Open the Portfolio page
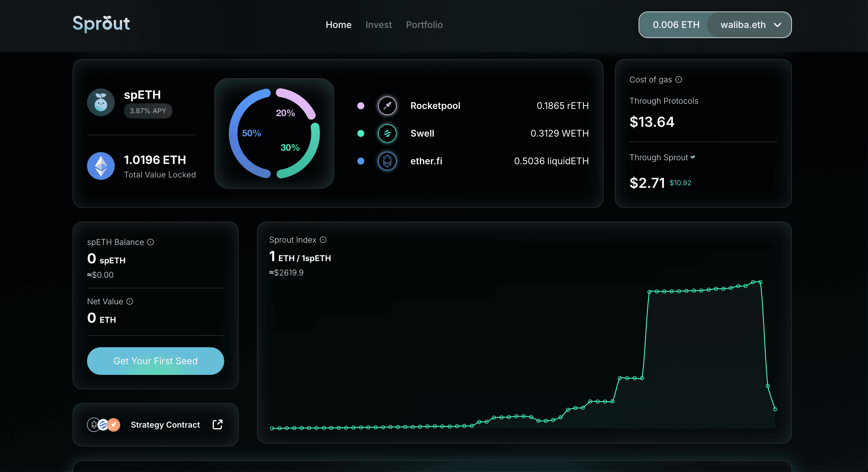Viewport: 868px width, 472px height. (x=424, y=24)
